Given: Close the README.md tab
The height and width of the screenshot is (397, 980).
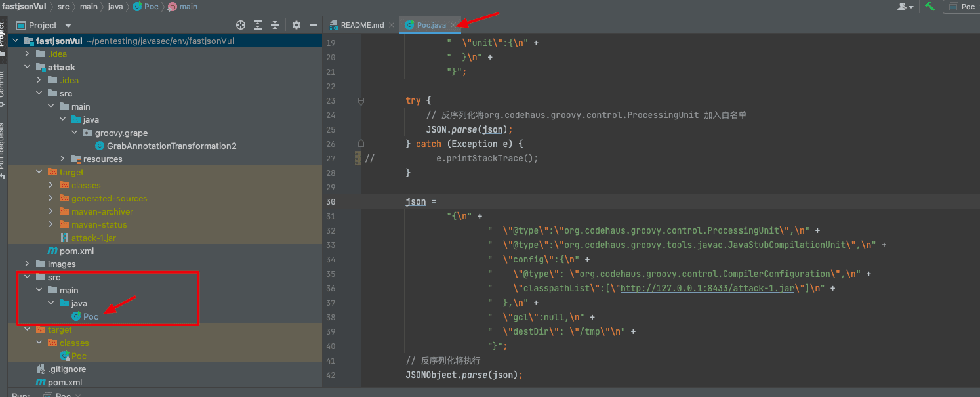Looking at the screenshot, I should tap(392, 25).
